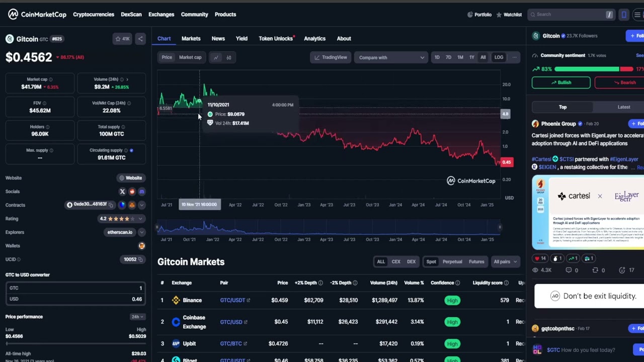
Task: Open the hamburger menu in the top bar
Action: point(637,15)
